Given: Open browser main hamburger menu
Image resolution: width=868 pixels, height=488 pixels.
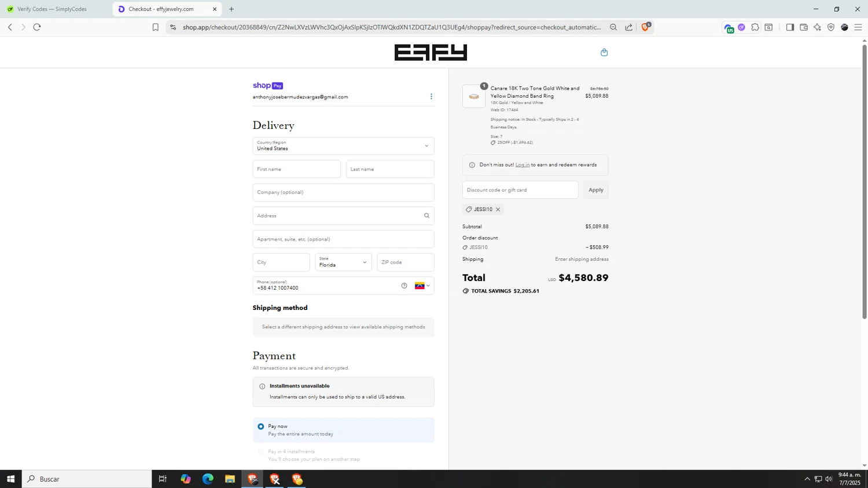Looking at the screenshot, I should pos(858,27).
